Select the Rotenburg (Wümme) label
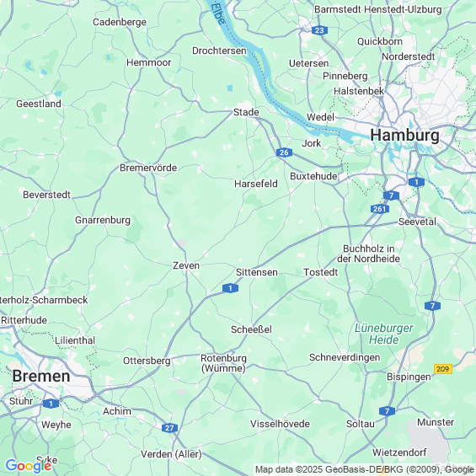The height and width of the screenshot is (476, 476). pyautogui.click(x=224, y=363)
